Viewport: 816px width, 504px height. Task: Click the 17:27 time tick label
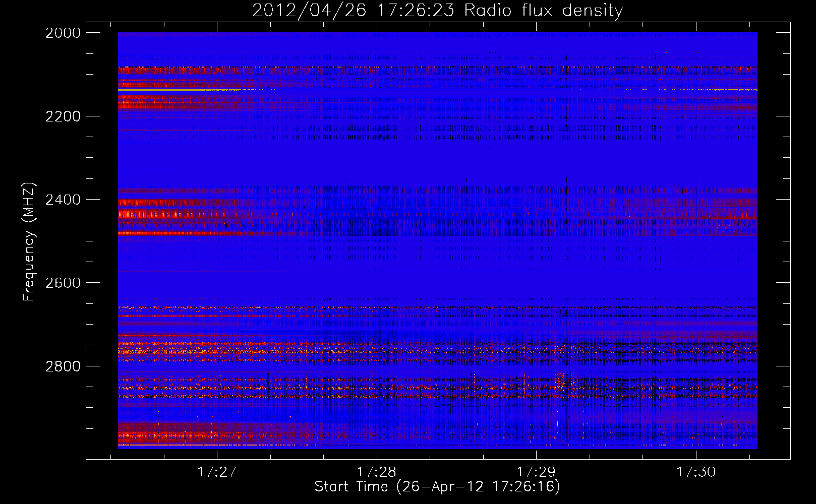(x=217, y=472)
